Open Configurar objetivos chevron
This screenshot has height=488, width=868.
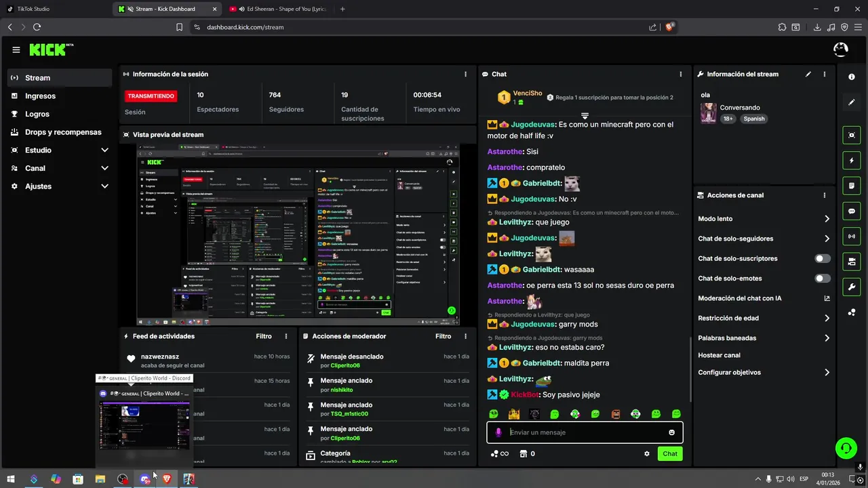click(827, 372)
